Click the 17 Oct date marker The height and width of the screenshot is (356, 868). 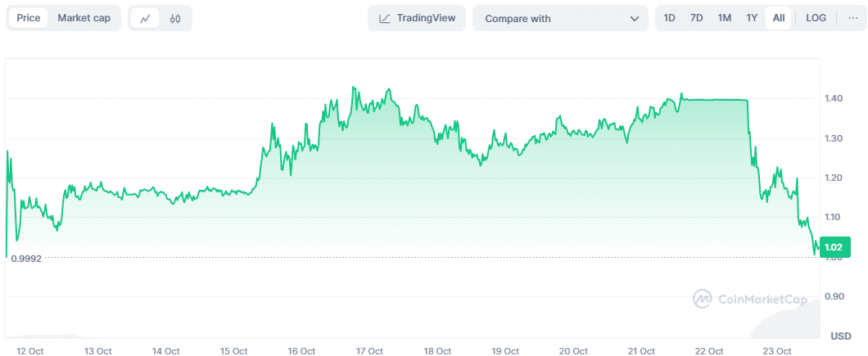pyautogui.click(x=369, y=351)
